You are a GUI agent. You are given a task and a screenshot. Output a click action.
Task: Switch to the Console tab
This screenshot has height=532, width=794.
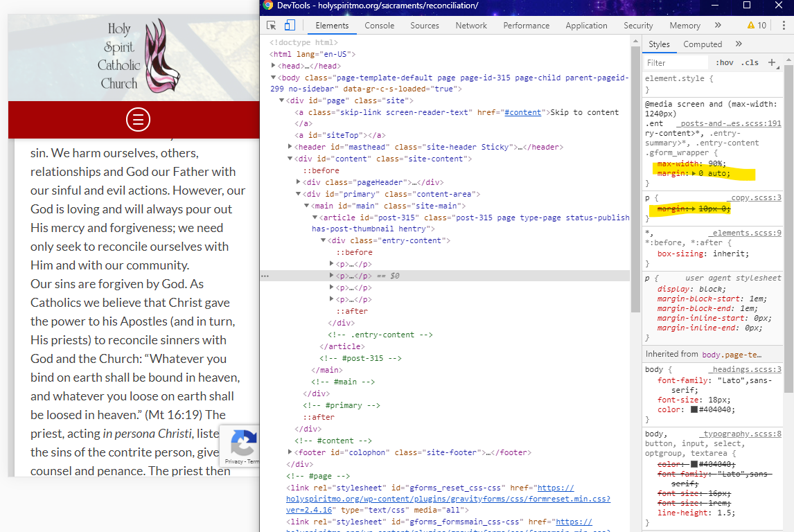379,26
